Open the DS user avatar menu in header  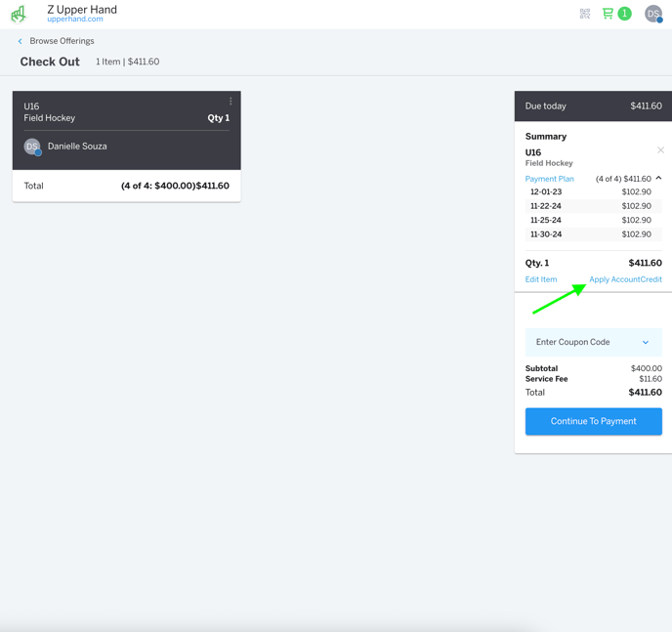(x=653, y=14)
